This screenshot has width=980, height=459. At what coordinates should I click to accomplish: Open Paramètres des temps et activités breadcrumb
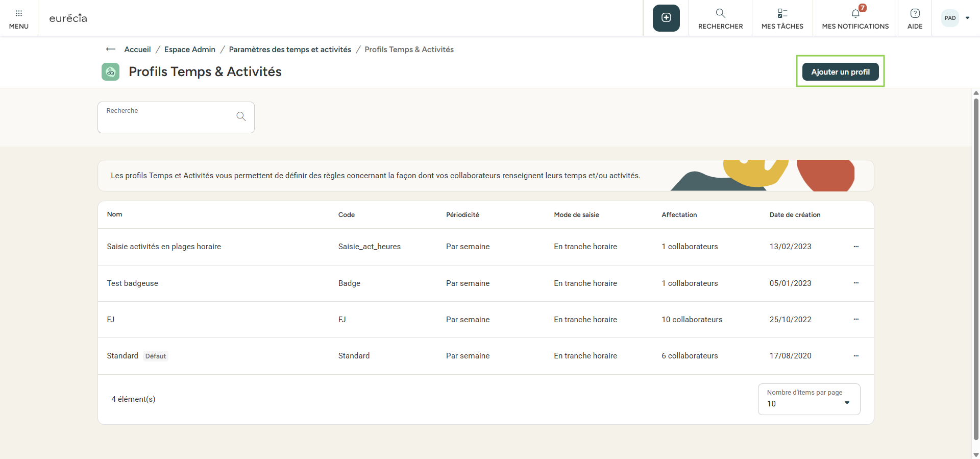(x=290, y=50)
